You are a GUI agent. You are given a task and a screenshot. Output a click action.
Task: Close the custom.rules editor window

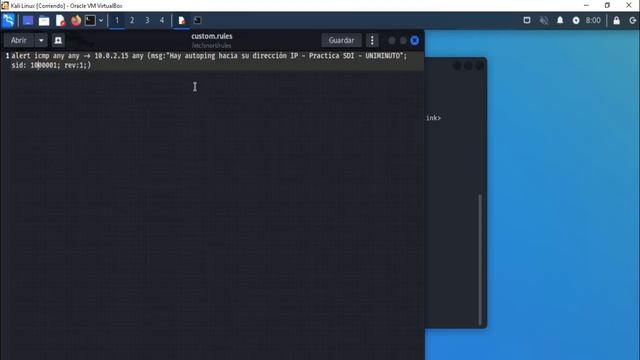[414, 40]
